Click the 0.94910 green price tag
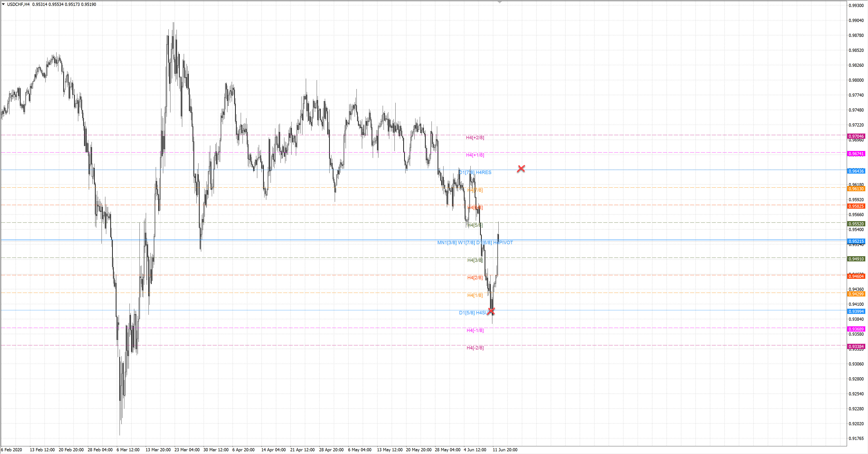Screen dimensions: 868x454 tap(856, 259)
